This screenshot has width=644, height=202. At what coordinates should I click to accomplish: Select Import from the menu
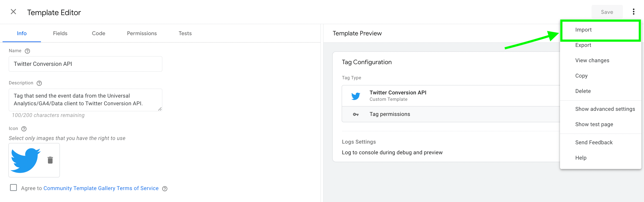600,30
